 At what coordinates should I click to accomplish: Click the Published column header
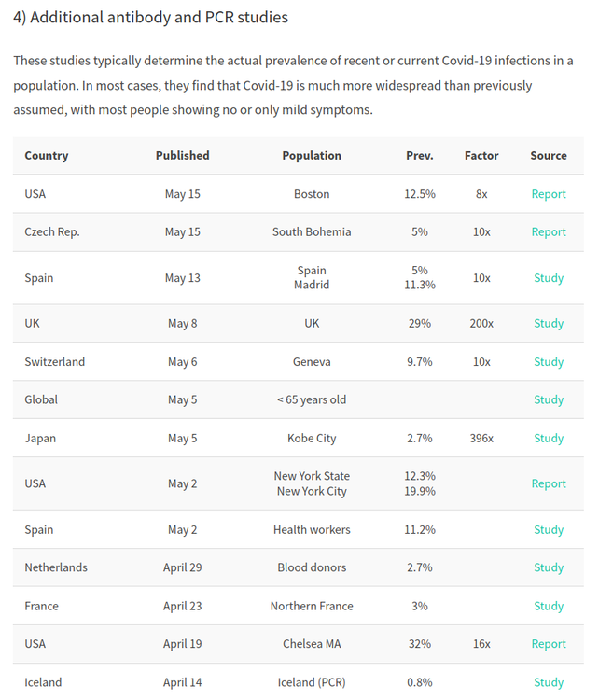(x=182, y=155)
